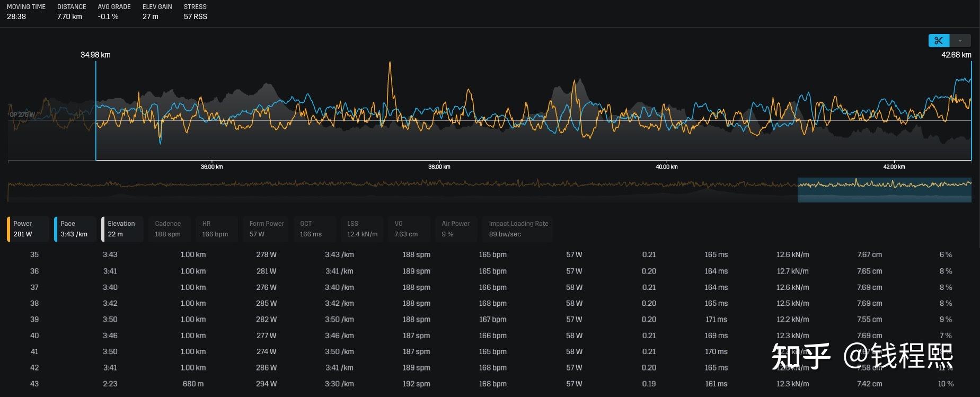Click the 40.00 km axis marker
The width and height of the screenshot is (980, 397).
click(666, 166)
